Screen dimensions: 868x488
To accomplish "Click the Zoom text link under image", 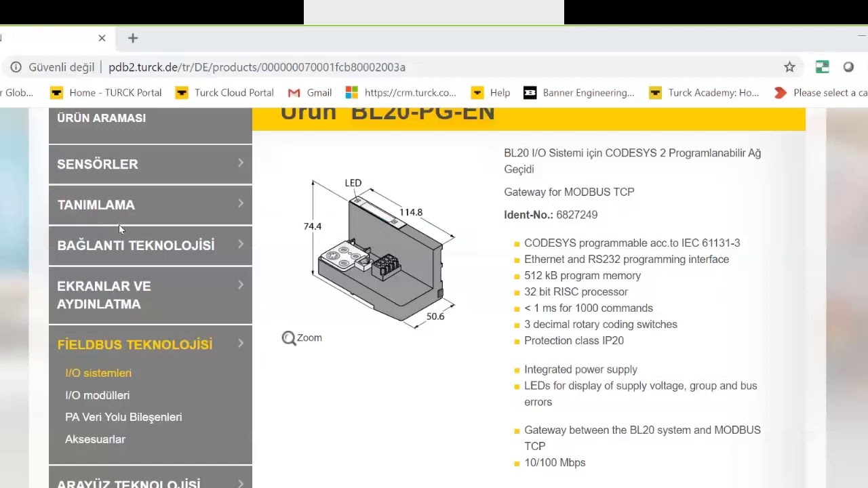I will 309,338.
